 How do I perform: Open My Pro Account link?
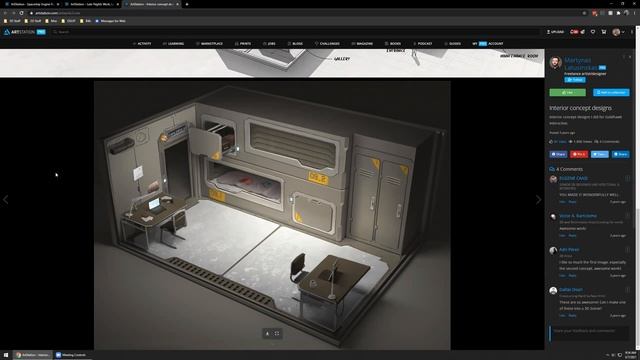488,44
